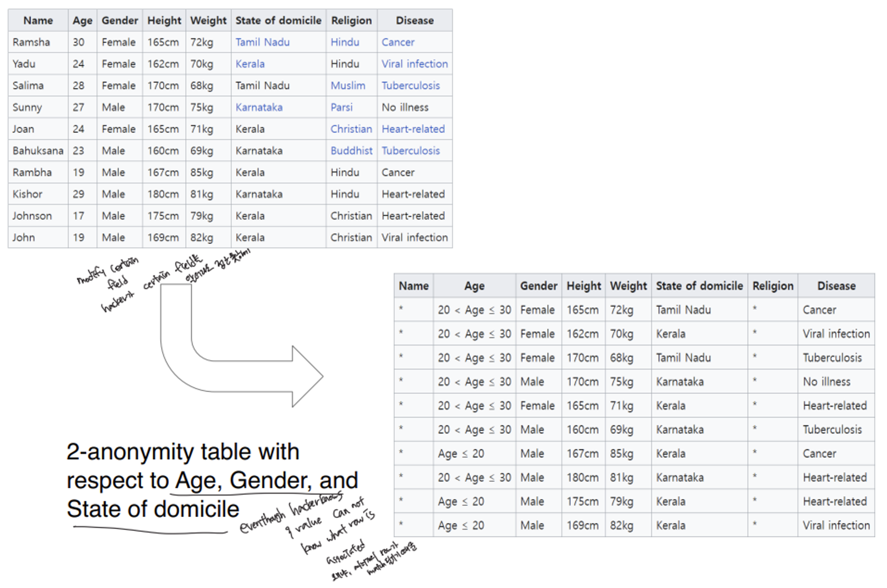Screen dimensions: 887x588
Task: Select the name Bahuksana in first table
Action: click(x=38, y=151)
